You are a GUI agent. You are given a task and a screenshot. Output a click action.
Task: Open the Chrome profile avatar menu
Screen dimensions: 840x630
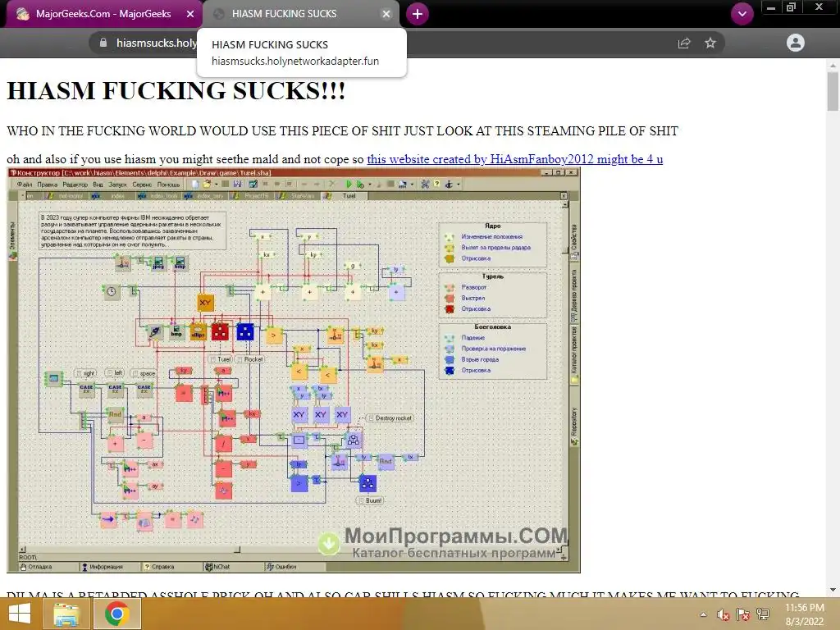(x=796, y=43)
